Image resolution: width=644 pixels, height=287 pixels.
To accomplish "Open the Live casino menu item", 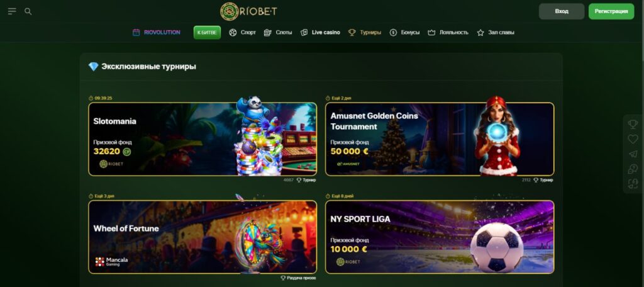I will [320, 33].
